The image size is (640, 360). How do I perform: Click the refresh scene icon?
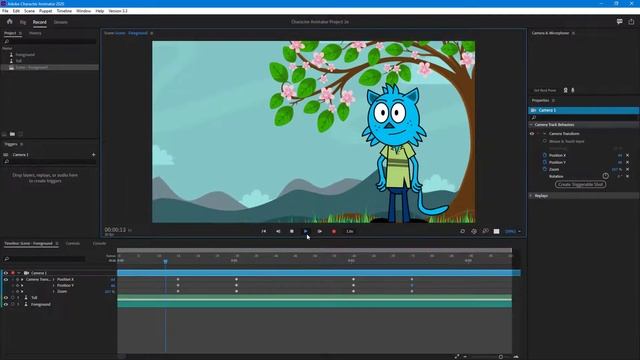click(462, 231)
